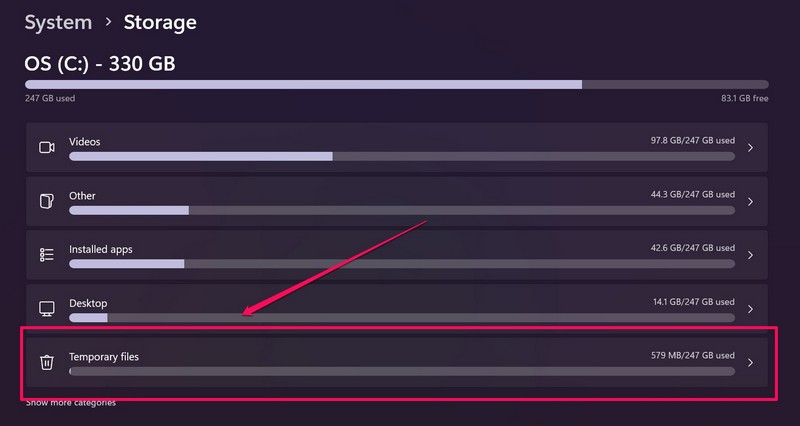The height and width of the screenshot is (426, 800).
Task: Click the OS (C:) storage usage bar
Action: tap(396, 85)
